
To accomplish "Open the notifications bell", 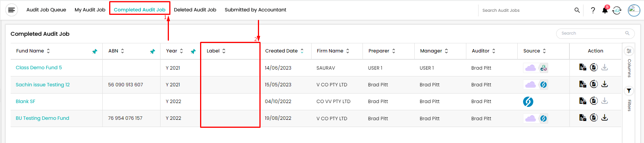I will 605,10.
